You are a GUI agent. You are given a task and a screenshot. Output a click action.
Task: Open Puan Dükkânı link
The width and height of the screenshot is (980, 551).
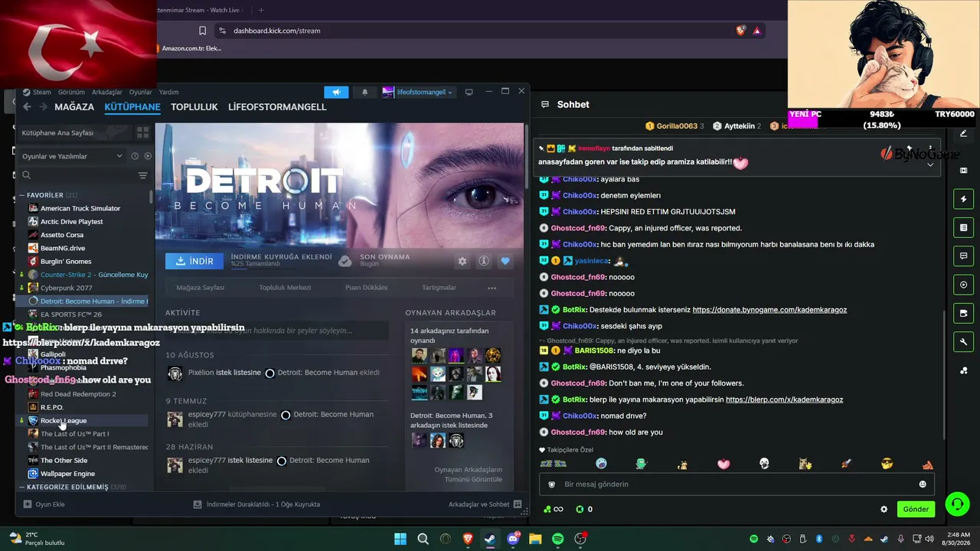(366, 288)
